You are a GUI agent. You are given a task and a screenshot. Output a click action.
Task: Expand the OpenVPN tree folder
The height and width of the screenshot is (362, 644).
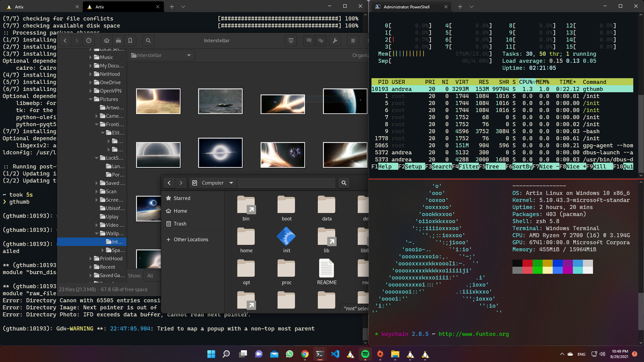91,91
